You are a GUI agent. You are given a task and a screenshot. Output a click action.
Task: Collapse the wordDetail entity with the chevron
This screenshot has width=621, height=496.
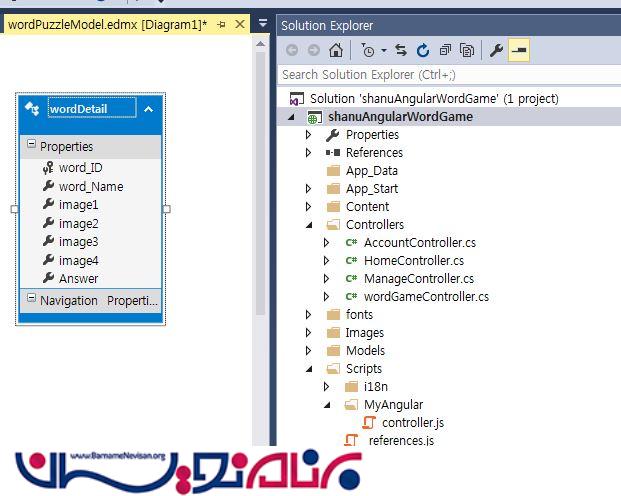tap(149, 109)
